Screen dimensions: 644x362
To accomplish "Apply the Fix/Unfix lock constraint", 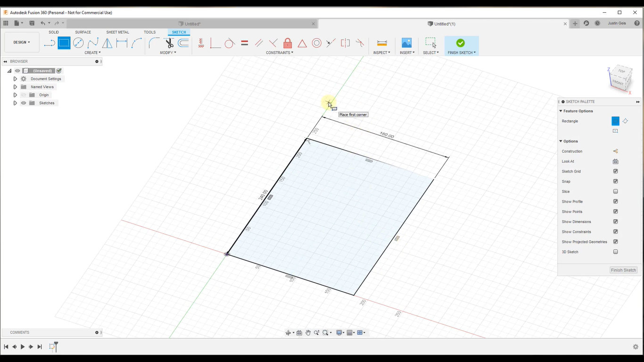I will [288, 43].
